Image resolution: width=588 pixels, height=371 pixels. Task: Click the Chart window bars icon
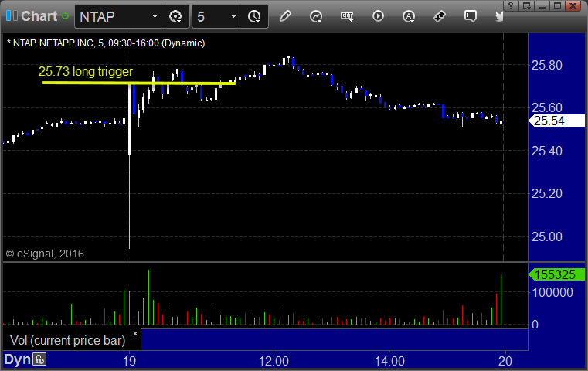tap(12, 15)
